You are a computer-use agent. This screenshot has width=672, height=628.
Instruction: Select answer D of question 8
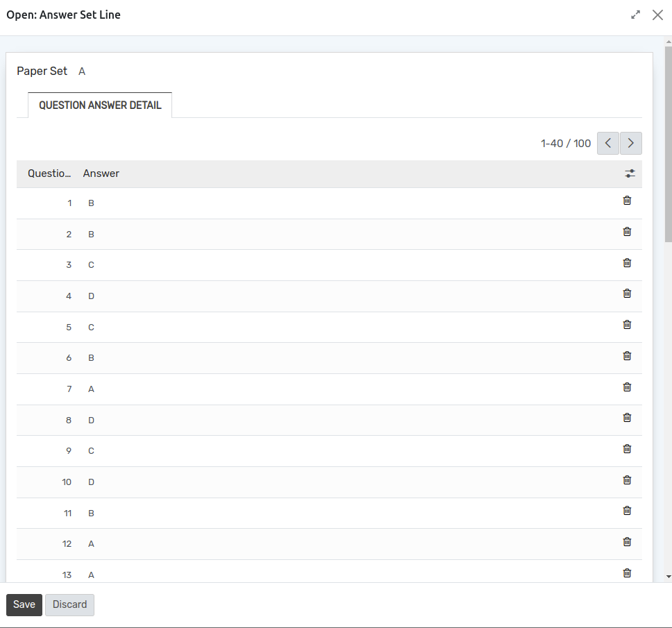click(x=91, y=421)
